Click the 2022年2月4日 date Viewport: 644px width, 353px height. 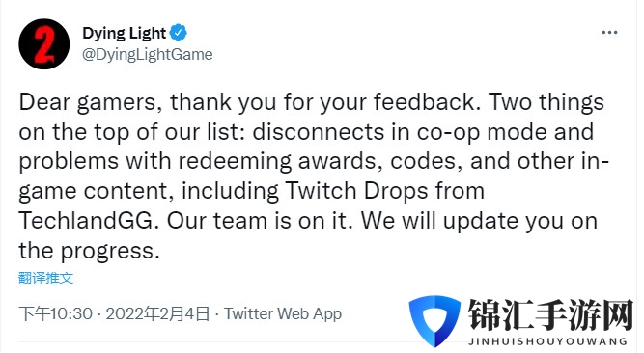157,314
